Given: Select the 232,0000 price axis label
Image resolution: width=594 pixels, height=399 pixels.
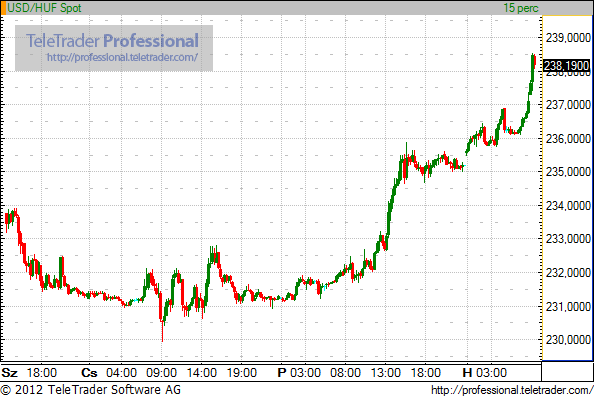Looking at the screenshot, I should (568, 272).
